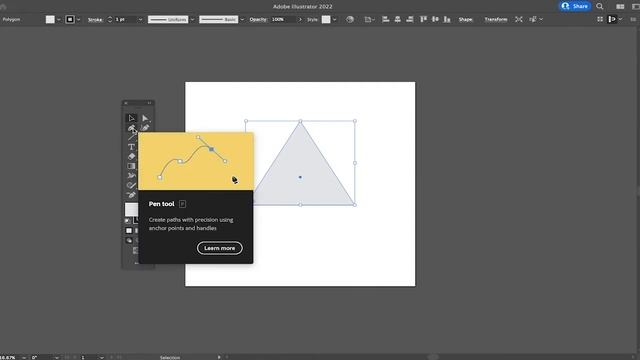Expand the Opacity slider arrow

[x=300, y=20]
